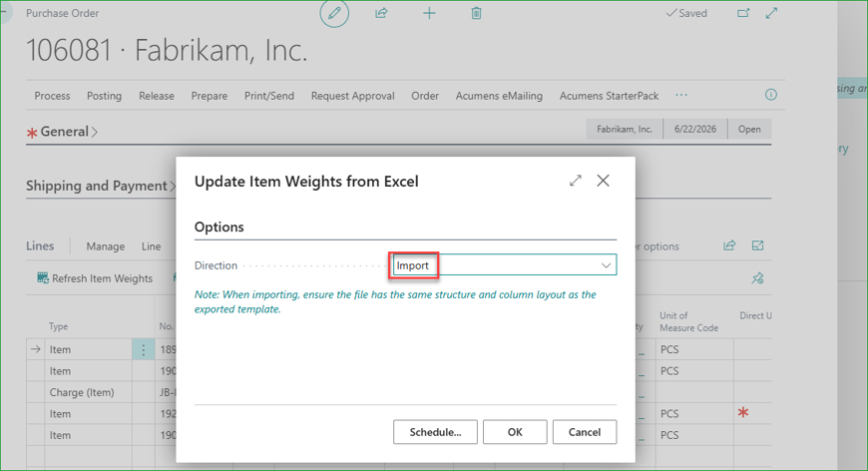Open the Posting menu
The width and height of the screenshot is (868, 471).
(x=104, y=96)
